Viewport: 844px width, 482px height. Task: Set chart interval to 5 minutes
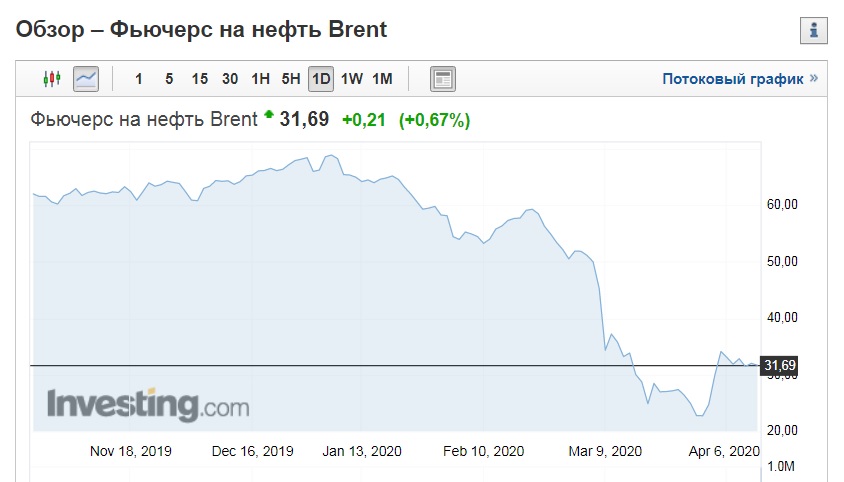pos(169,79)
